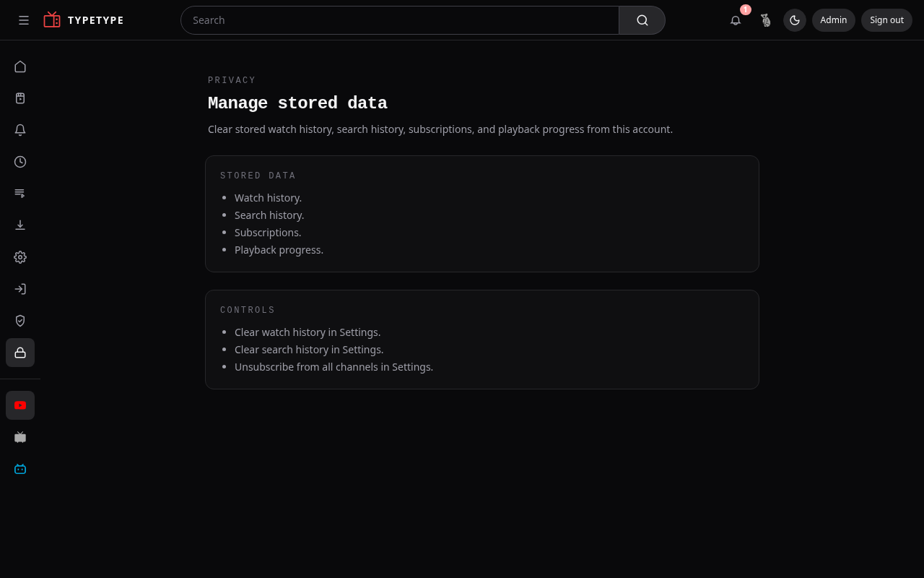Viewport: 924px width, 578px height.
Task: Open subscriptions bell in the sidebar
Action: (20, 130)
